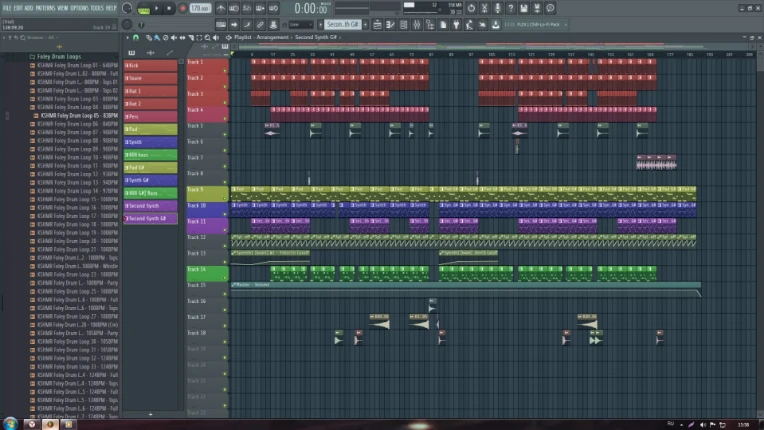
Task: Open the Channel rack icon in toolbar
Action: pyautogui.click(x=403, y=24)
